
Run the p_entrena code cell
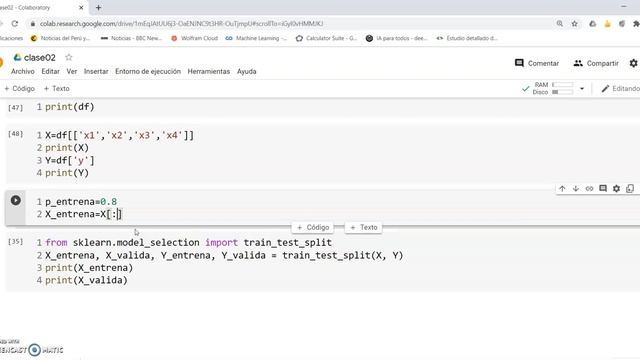pyautogui.click(x=16, y=200)
